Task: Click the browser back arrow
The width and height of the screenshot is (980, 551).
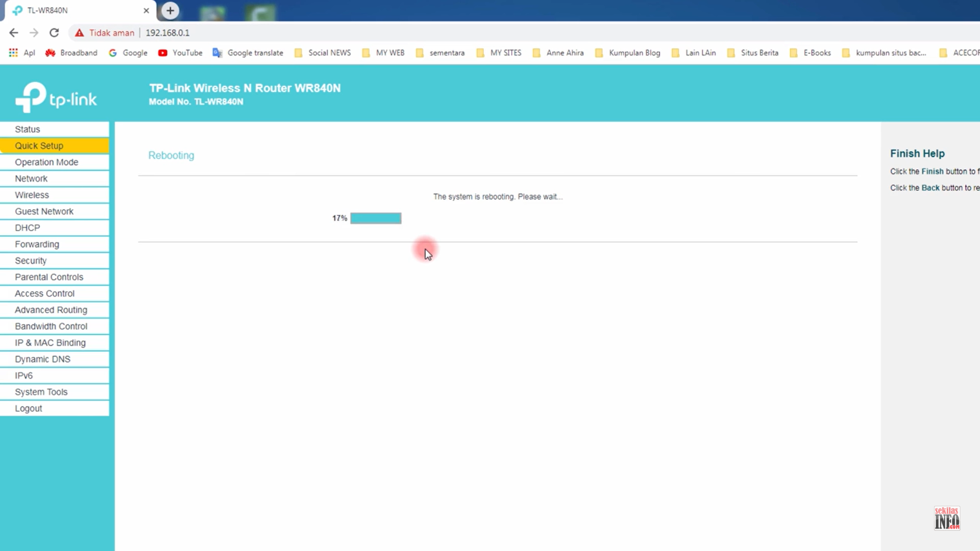Action: pyautogui.click(x=14, y=33)
